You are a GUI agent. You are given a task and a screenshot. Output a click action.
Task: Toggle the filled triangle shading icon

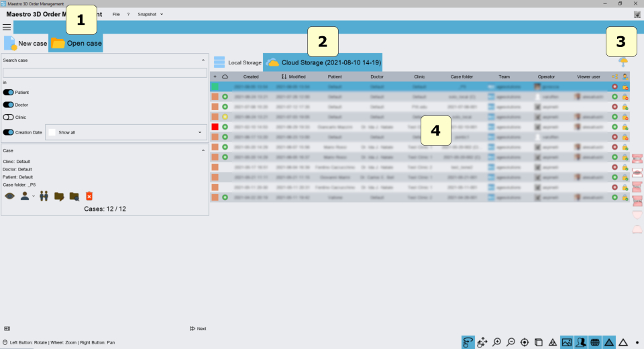(609, 342)
